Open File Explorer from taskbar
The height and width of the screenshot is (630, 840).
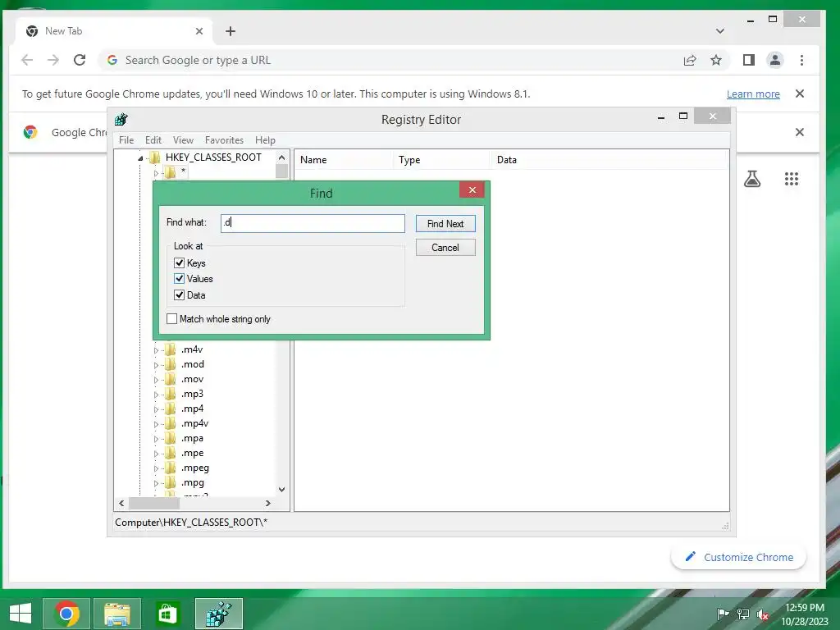pyautogui.click(x=117, y=614)
